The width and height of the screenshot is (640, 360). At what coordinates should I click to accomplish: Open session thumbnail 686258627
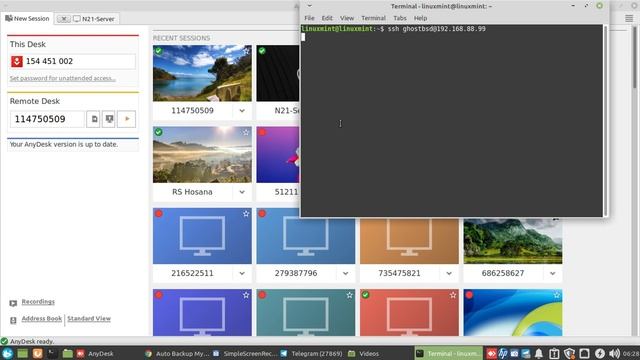[513, 241]
